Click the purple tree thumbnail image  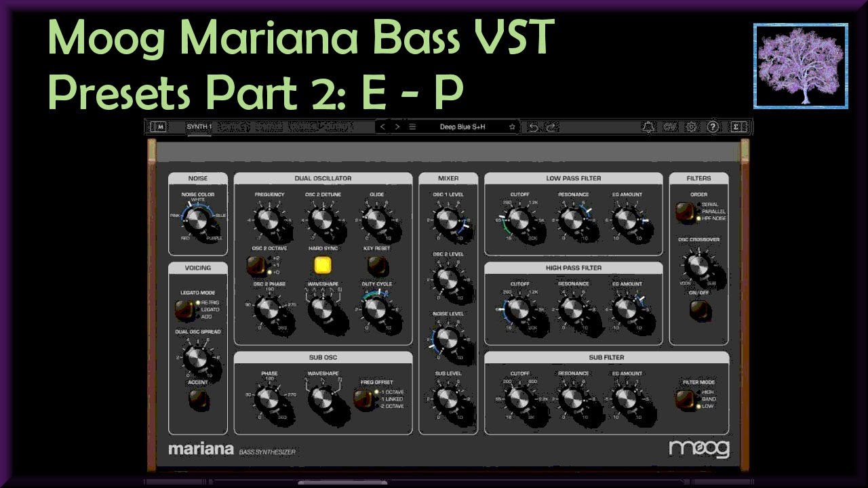tap(801, 66)
